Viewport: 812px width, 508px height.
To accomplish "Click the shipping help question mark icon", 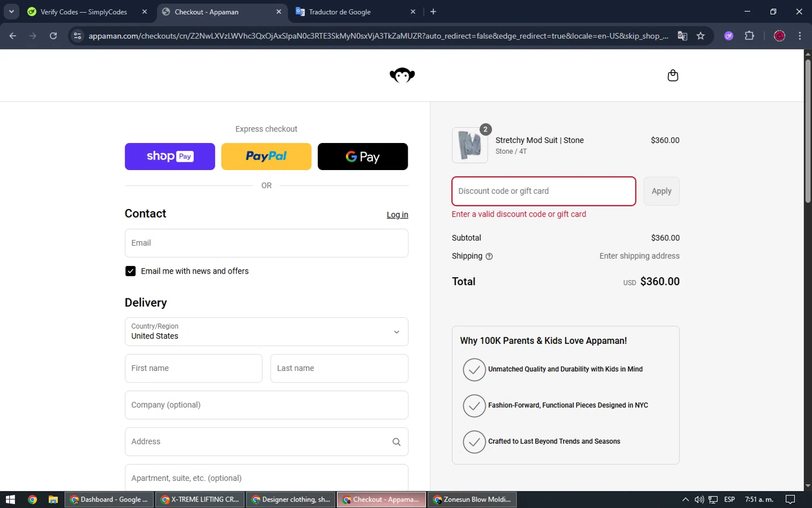I will [x=489, y=257].
